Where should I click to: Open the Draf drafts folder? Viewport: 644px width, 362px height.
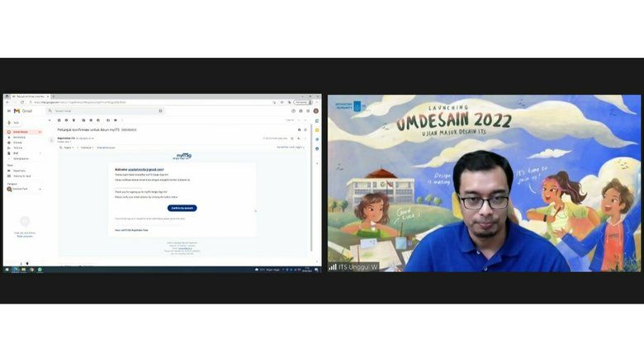coord(16,153)
